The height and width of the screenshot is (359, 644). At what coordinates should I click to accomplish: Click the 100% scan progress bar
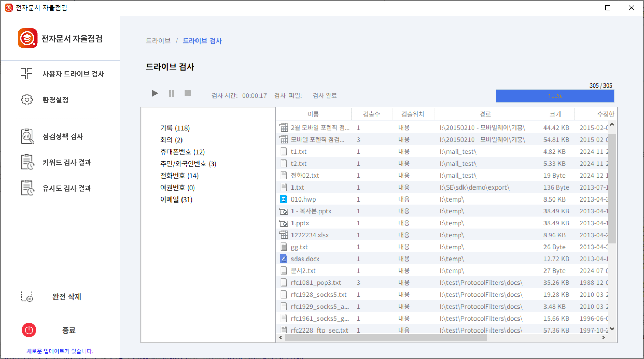(555, 96)
